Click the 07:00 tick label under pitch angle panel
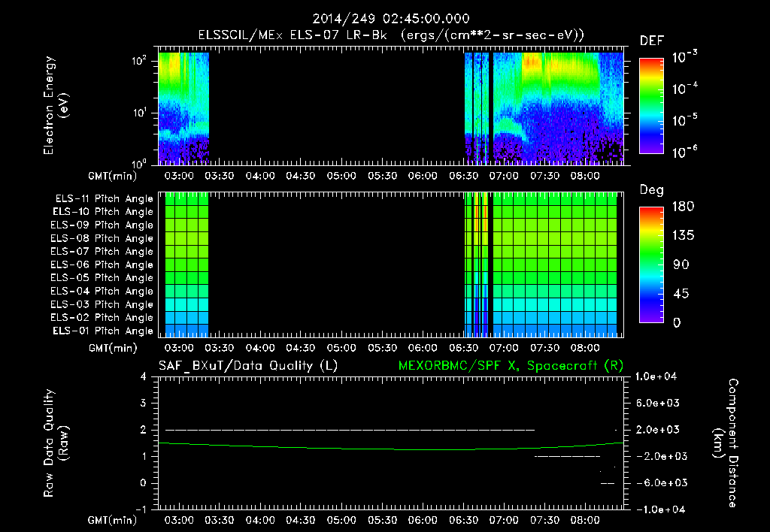 [x=504, y=348]
